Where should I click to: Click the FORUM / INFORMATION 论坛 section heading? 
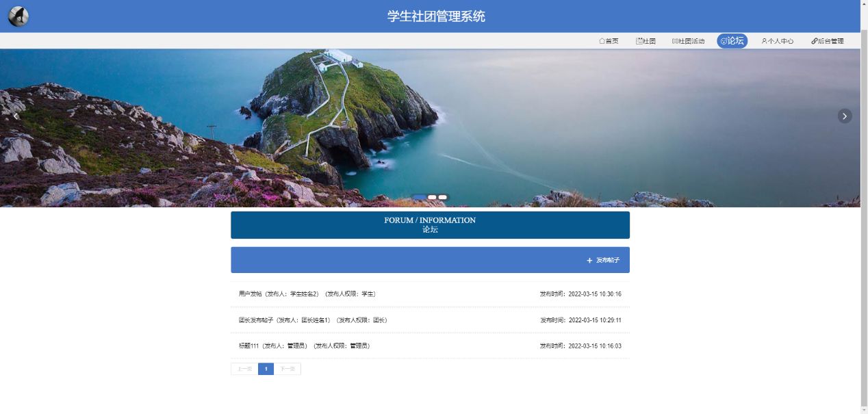tap(430, 225)
